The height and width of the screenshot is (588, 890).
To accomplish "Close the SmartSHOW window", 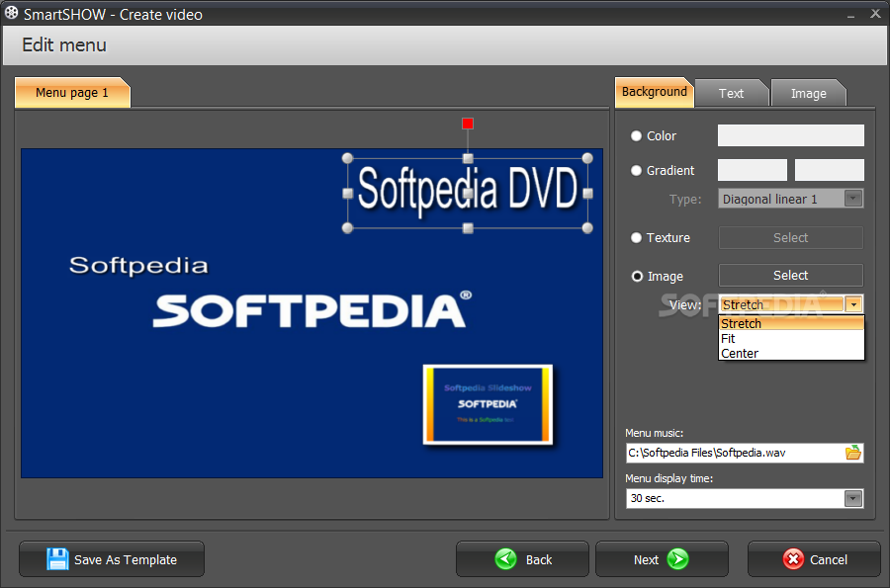I will pyautogui.click(x=875, y=14).
